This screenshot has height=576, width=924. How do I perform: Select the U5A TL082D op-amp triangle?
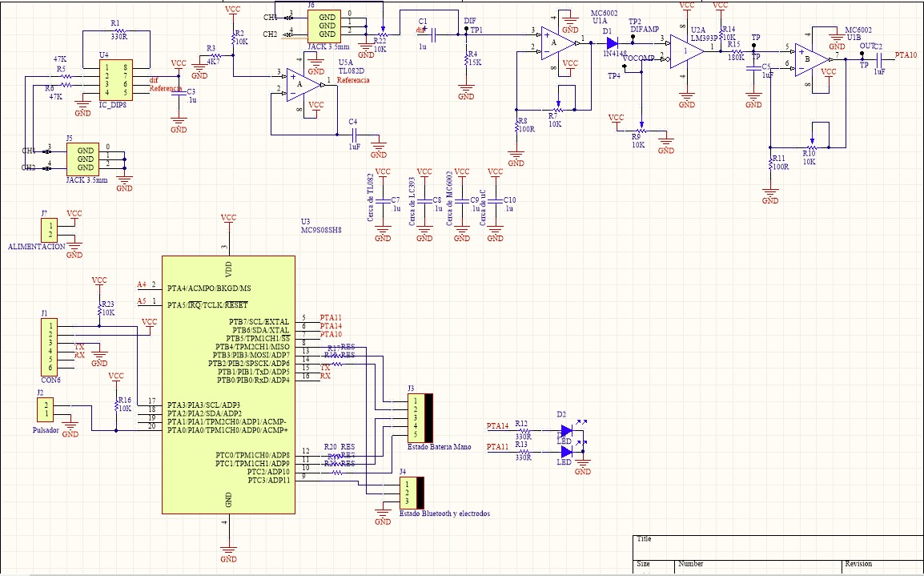point(304,84)
